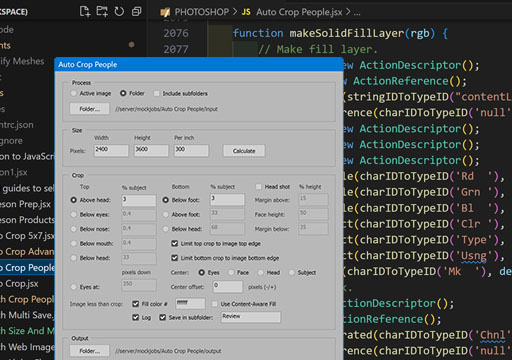Select the Below eyes radio button

click(x=74, y=214)
